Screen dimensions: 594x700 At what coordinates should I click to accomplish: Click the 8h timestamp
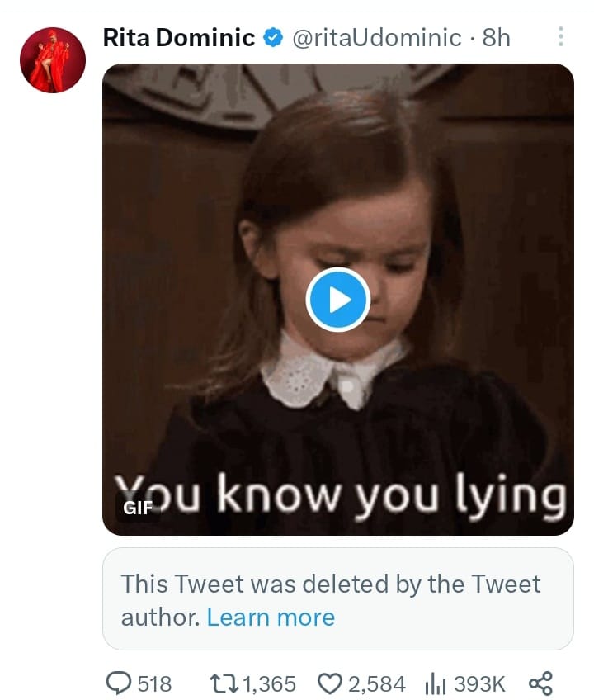[496, 37]
